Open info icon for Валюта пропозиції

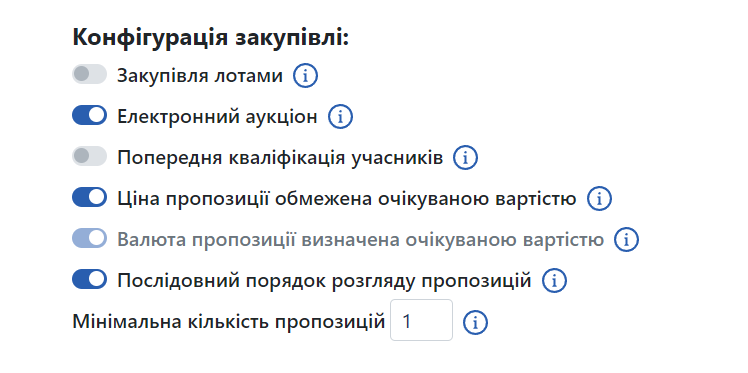click(626, 239)
